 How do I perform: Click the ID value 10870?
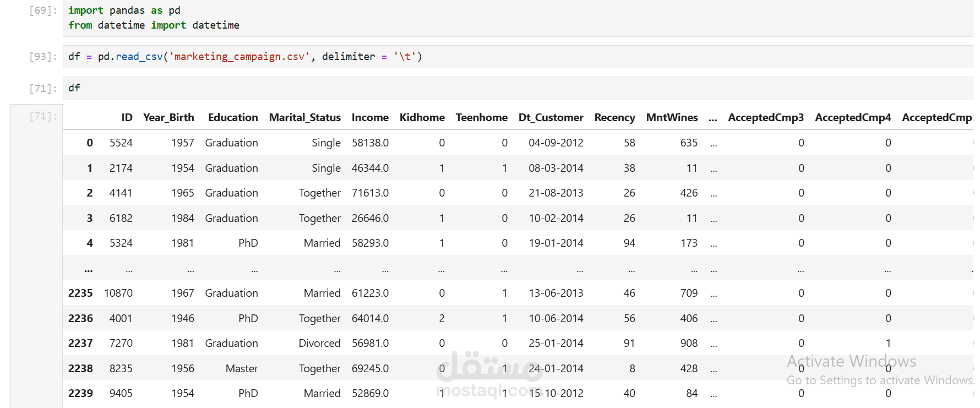tap(118, 293)
